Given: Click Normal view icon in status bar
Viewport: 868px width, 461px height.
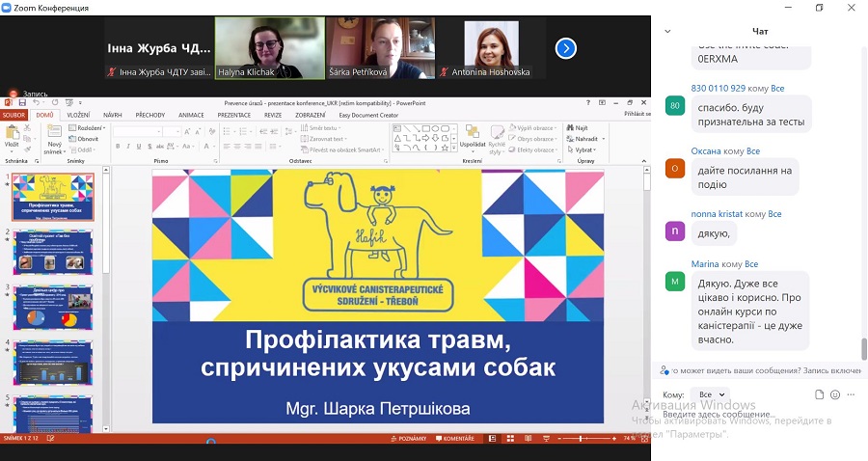Looking at the screenshot, I should coord(492,438).
